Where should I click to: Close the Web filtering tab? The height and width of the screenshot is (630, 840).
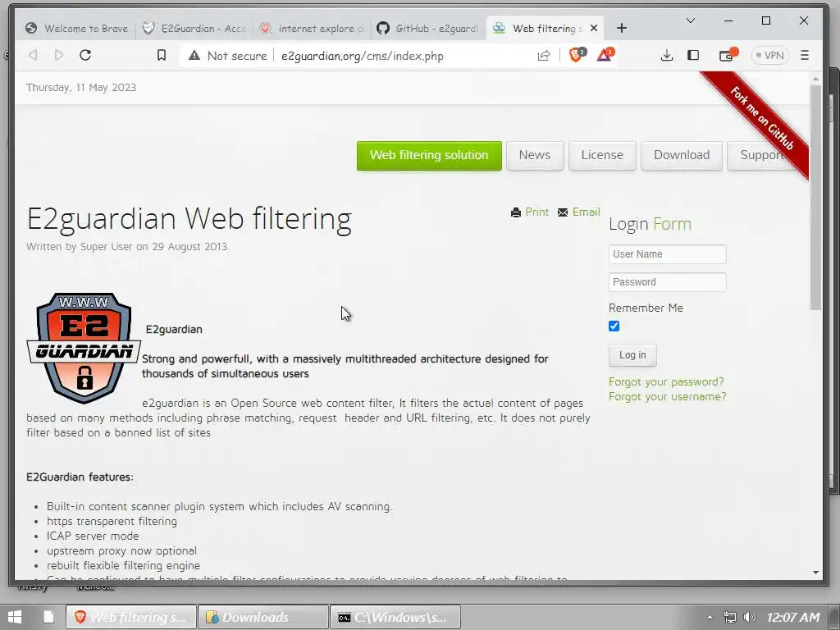tap(594, 29)
